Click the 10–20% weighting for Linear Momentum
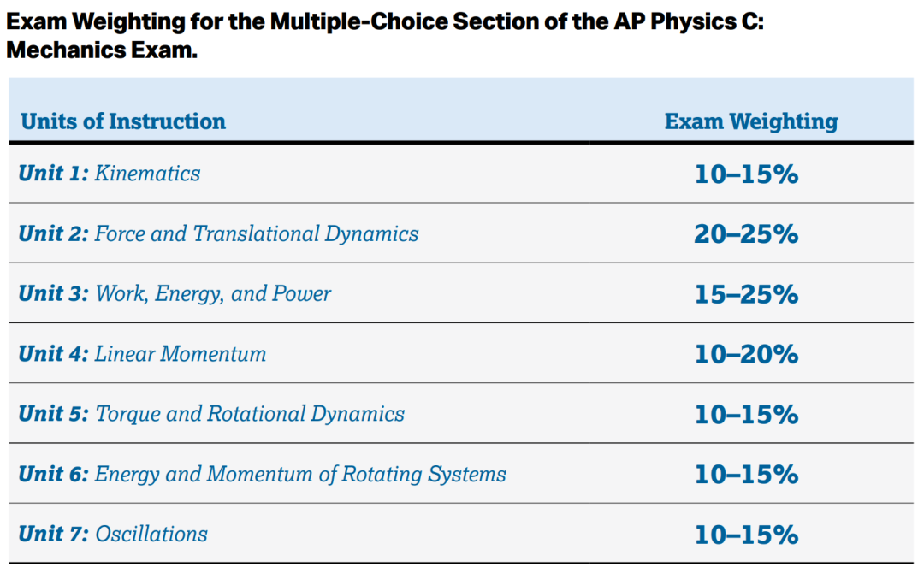Viewport: 924px width, 573px height. (x=747, y=355)
